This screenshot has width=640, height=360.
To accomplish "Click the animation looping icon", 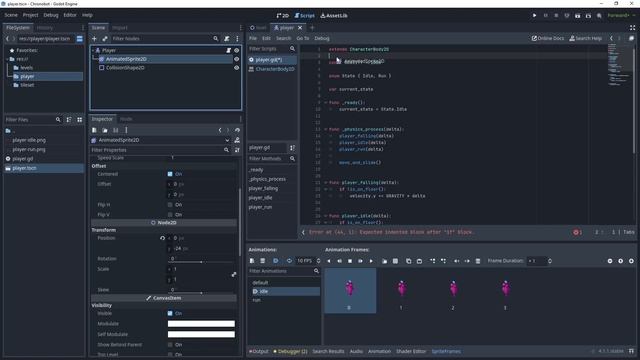I will [289, 261].
